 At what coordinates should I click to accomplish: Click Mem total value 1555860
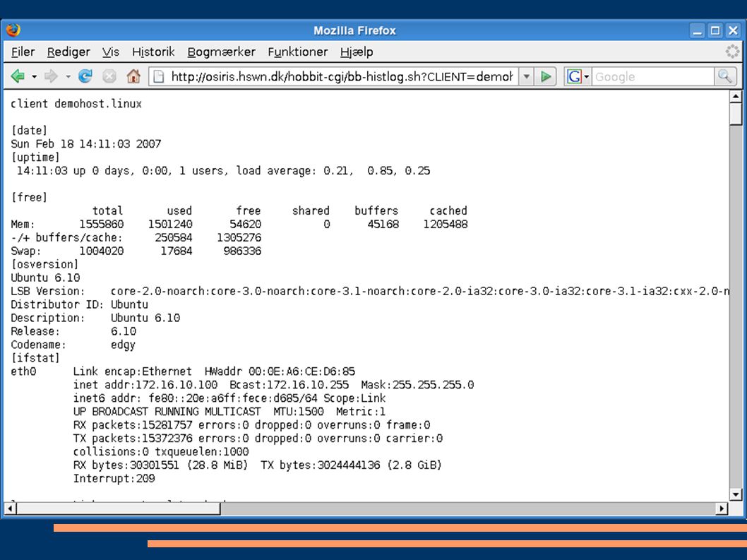click(102, 224)
